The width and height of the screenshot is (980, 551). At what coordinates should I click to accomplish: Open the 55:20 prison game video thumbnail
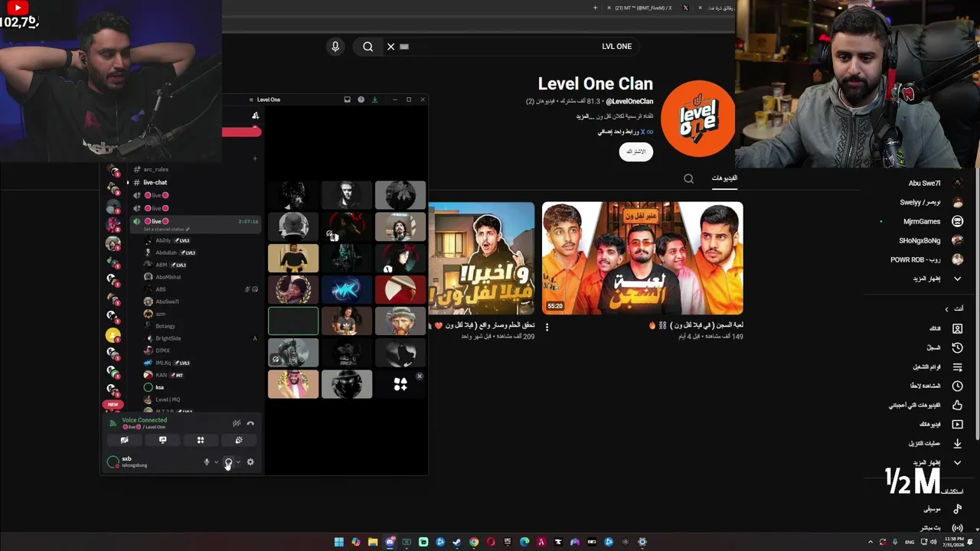(642, 258)
